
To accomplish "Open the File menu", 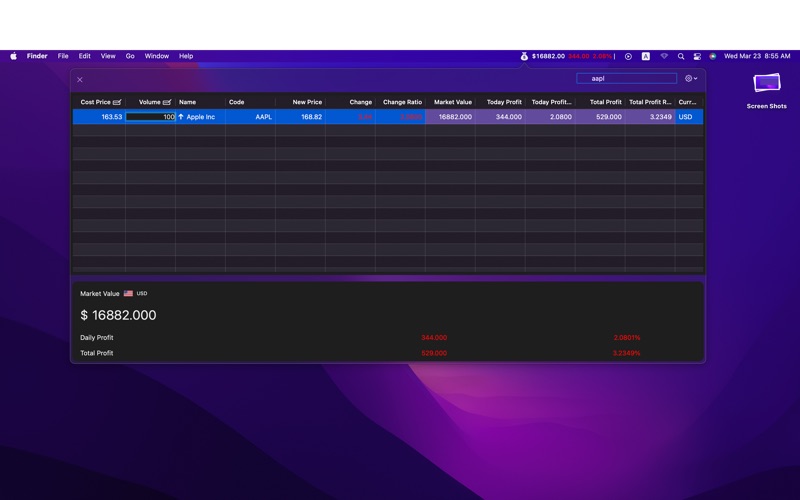I will point(63,56).
